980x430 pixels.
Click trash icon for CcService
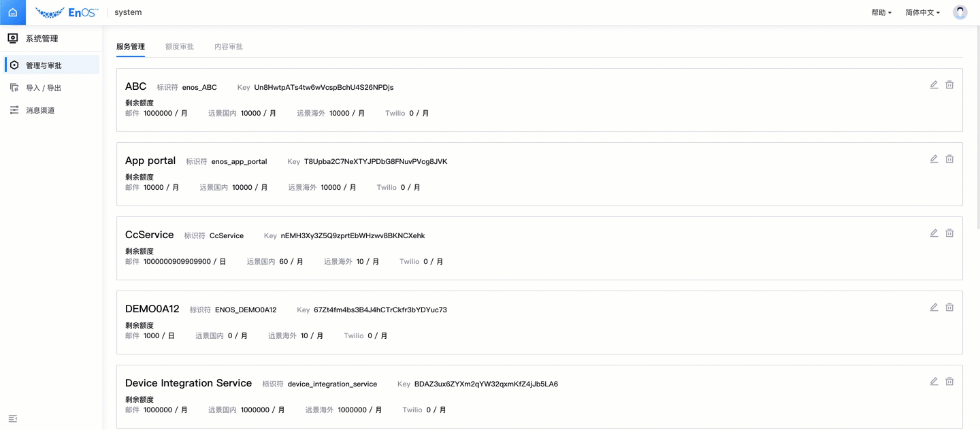pyautogui.click(x=949, y=233)
